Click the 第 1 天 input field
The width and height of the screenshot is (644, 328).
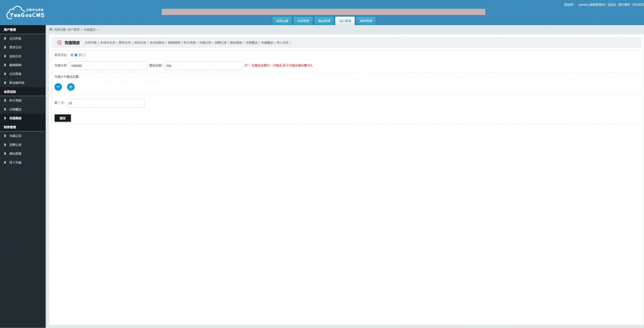(105, 103)
